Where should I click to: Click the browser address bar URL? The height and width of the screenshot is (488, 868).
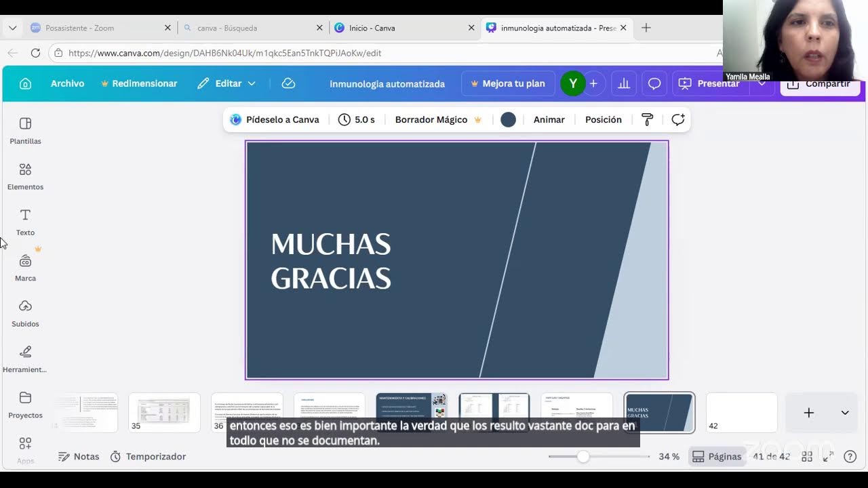(x=224, y=53)
